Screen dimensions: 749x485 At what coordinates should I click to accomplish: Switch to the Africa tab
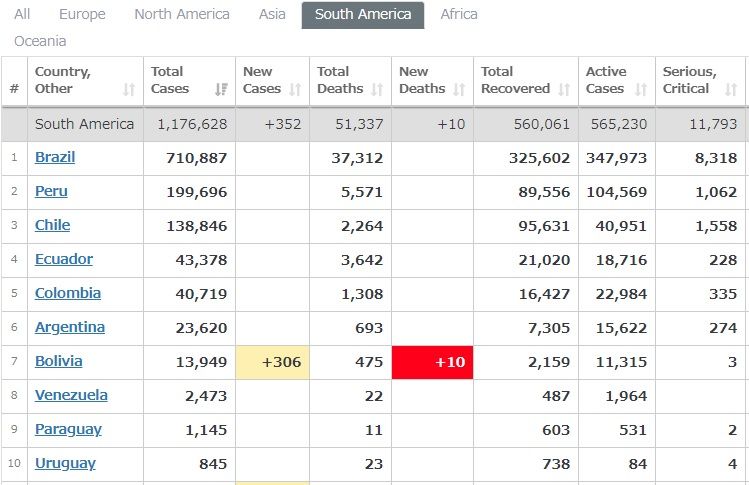tap(459, 15)
